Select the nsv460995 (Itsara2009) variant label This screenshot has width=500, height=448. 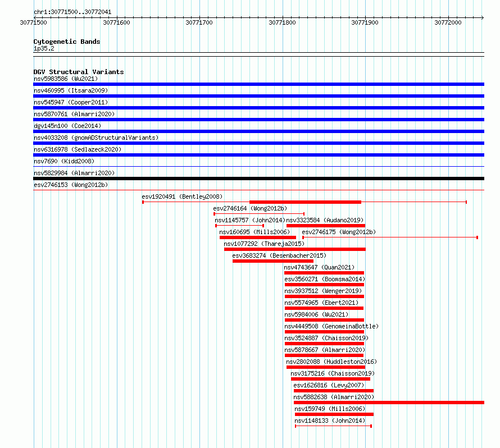(x=71, y=90)
